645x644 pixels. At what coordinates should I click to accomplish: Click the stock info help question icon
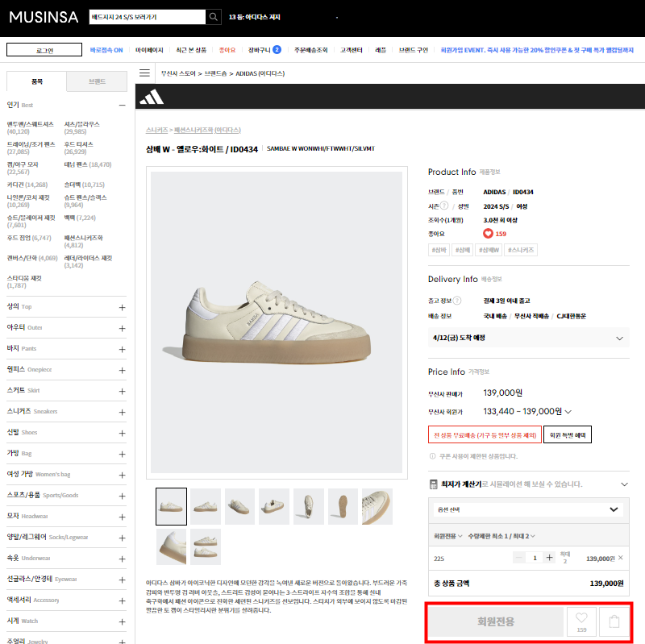point(457,301)
